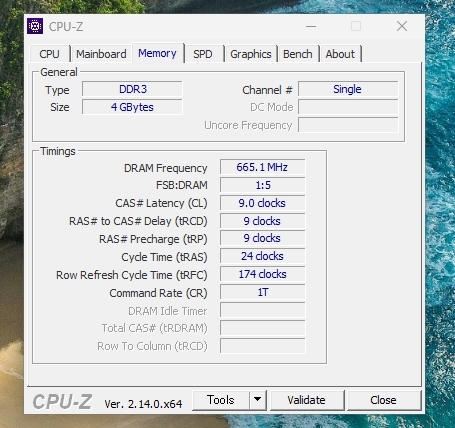The width and height of the screenshot is (455, 428).
Task: Switch to the Bench tab
Action: point(298,54)
